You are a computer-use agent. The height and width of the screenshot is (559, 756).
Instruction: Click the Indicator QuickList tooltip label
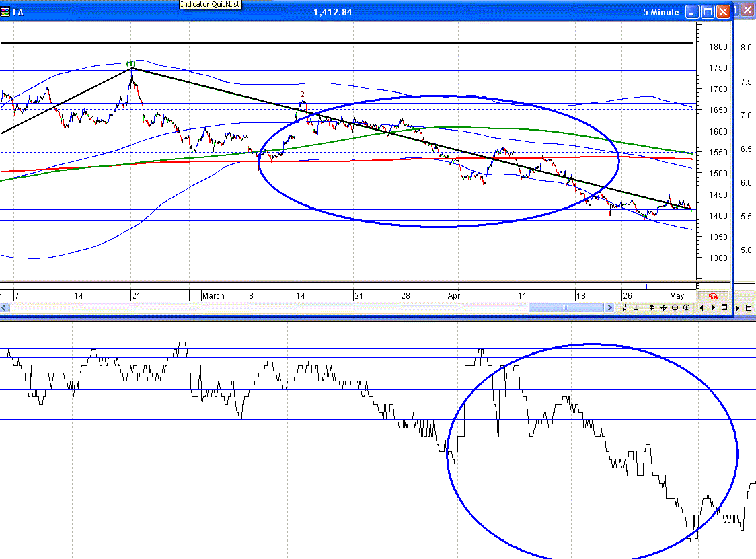(211, 5)
